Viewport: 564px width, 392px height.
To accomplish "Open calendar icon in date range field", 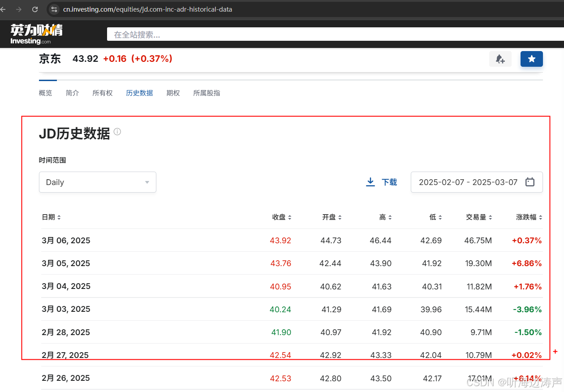I will point(530,182).
